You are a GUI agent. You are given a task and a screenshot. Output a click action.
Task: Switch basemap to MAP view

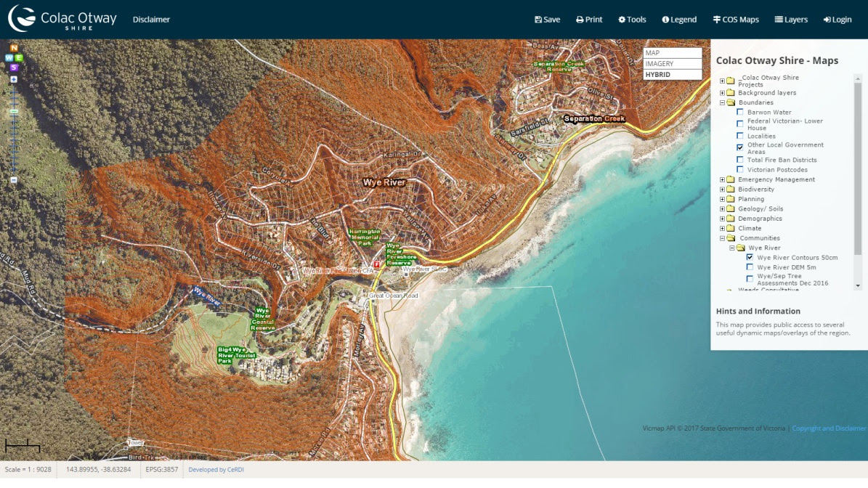point(673,53)
